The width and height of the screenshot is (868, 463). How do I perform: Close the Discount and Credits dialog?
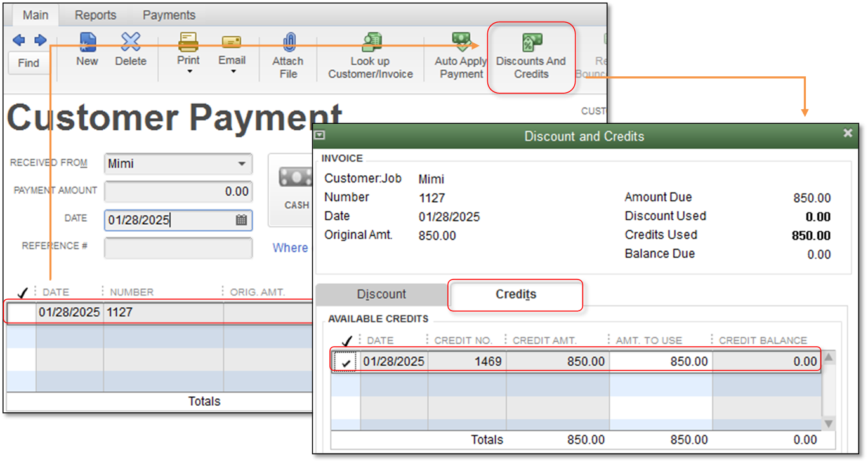[x=848, y=133]
